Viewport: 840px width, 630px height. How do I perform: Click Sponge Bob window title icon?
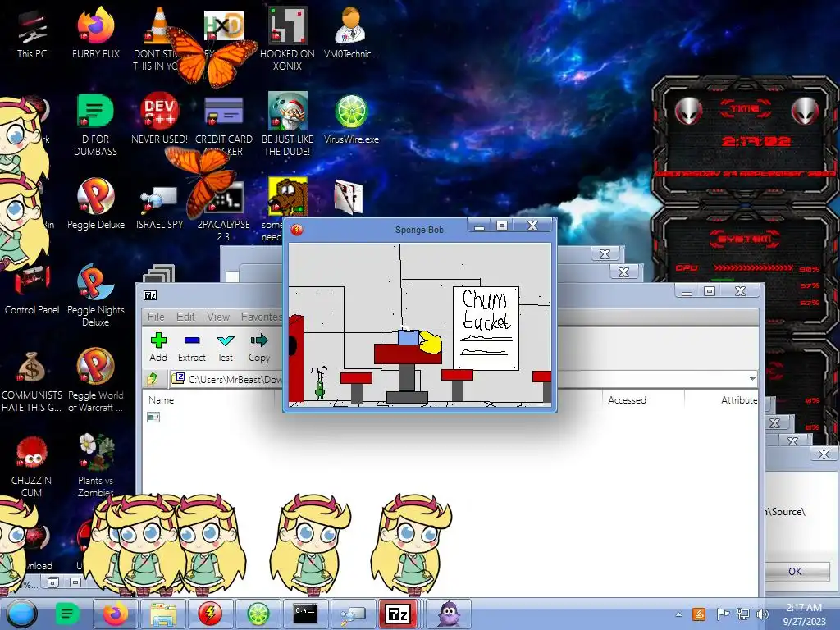click(x=297, y=230)
